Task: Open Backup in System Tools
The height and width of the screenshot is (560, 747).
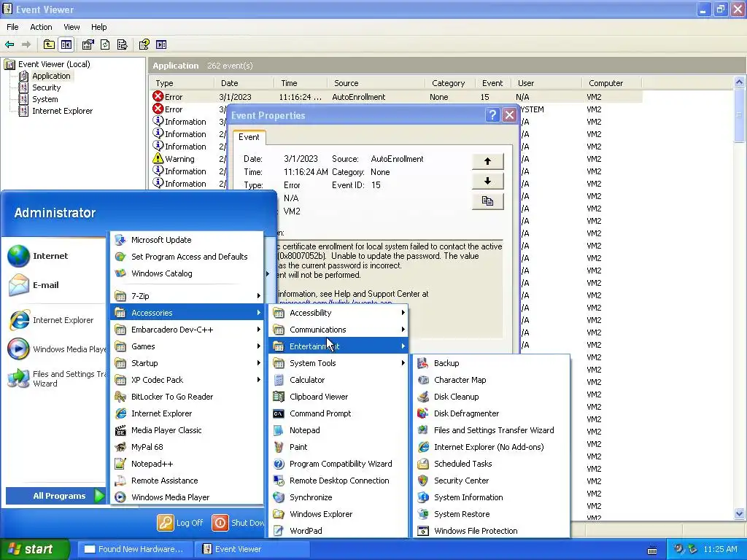Action: tap(492, 363)
